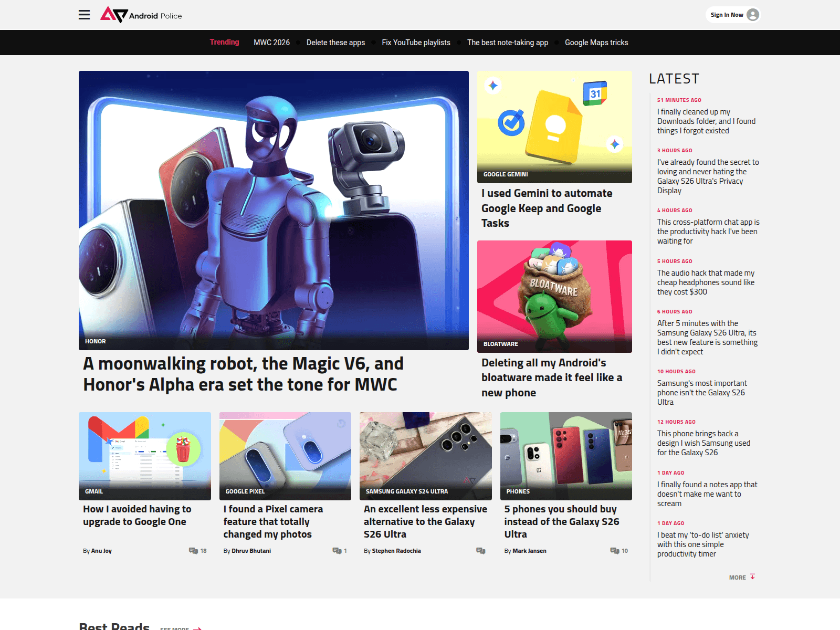Open comments icon on Pixel camera article

(337, 551)
